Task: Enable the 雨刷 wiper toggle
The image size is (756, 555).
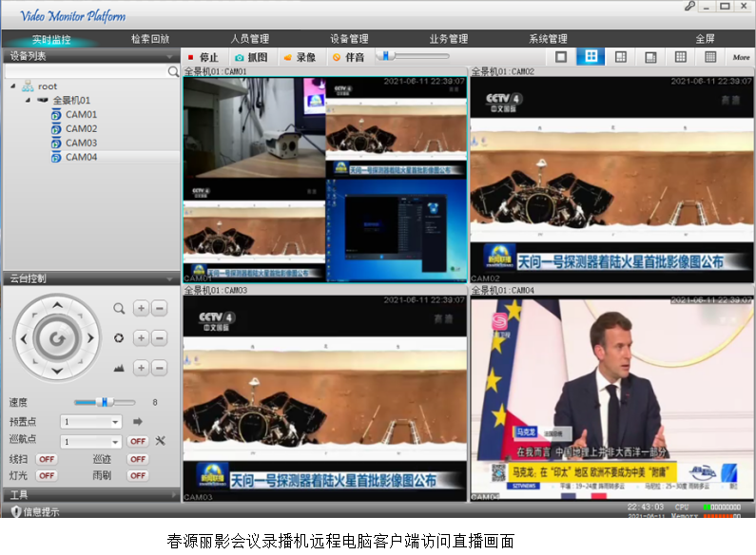Action: click(138, 475)
